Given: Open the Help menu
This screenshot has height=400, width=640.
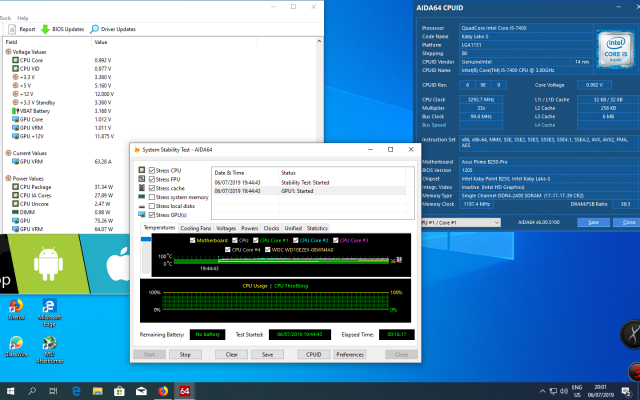Looking at the screenshot, I should click(23, 18).
